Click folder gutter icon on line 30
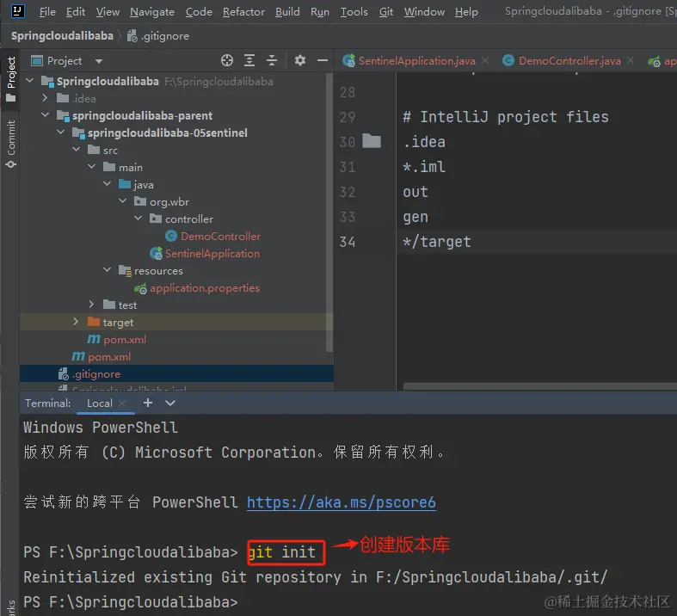The width and height of the screenshot is (677, 616). (x=372, y=141)
